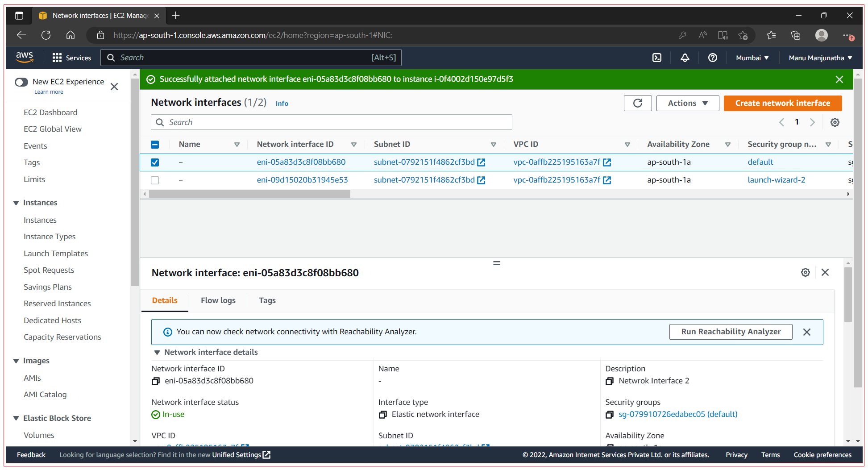Open the AWS home logo

pyautogui.click(x=25, y=57)
